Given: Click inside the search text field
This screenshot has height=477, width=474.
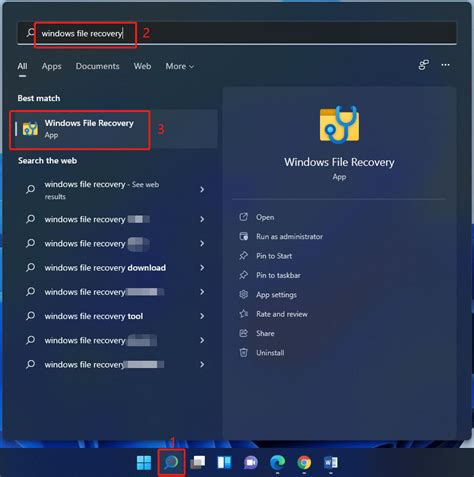Looking at the screenshot, I should pyautogui.click(x=237, y=33).
